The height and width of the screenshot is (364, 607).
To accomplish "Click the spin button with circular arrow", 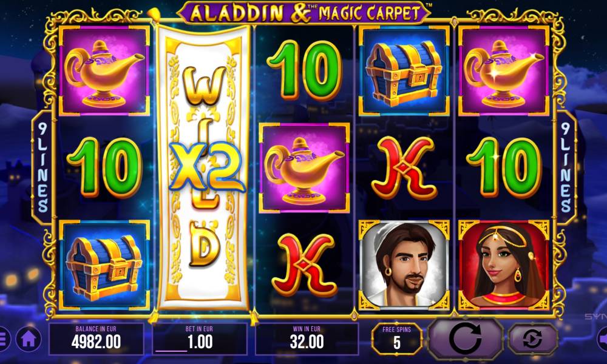I will (466, 339).
